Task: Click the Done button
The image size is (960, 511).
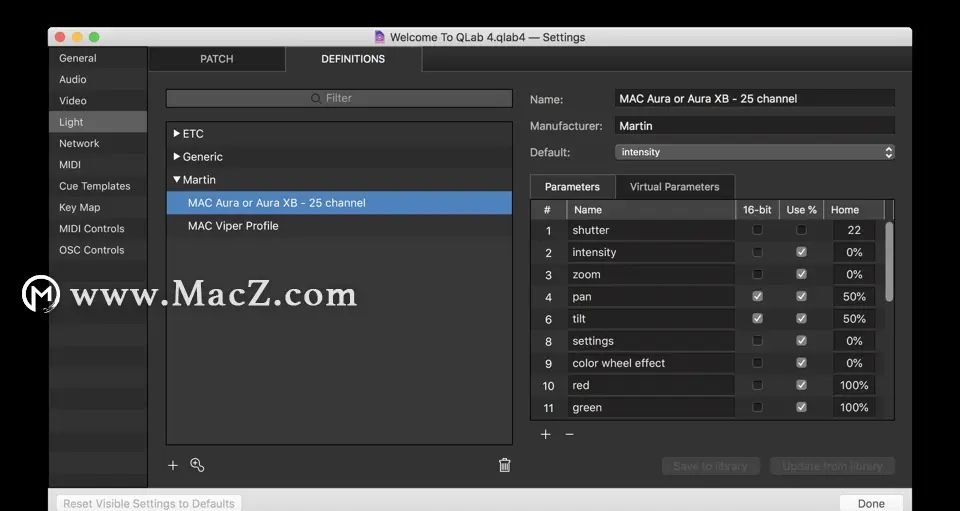Action: pyautogui.click(x=871, y=503)
